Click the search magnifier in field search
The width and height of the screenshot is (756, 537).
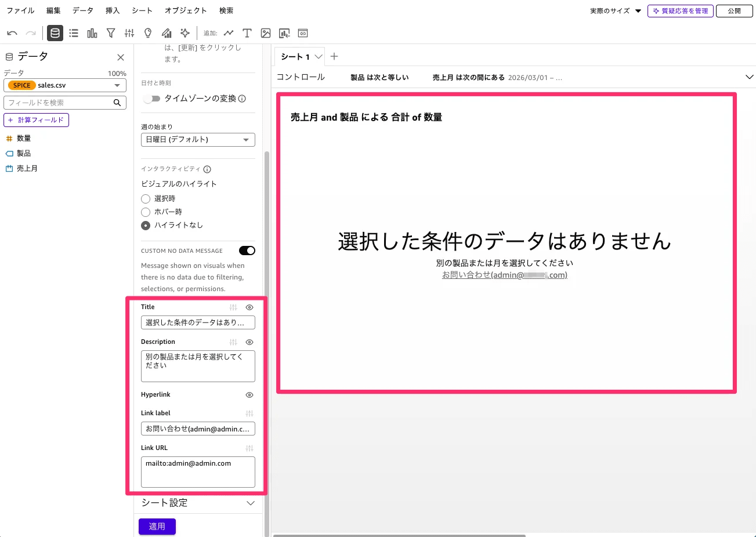coord(117,103)
